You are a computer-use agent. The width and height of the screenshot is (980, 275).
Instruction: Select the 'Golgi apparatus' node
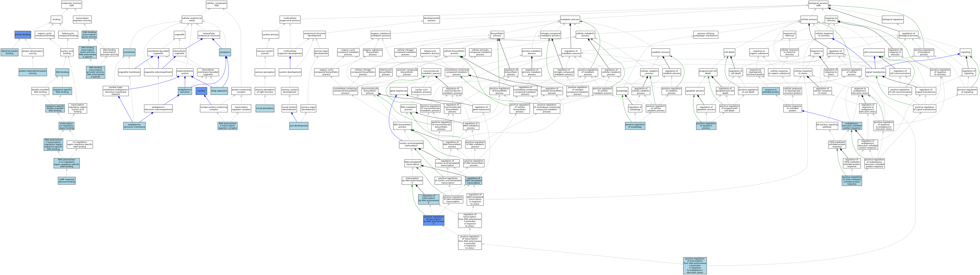pos(219,91)
